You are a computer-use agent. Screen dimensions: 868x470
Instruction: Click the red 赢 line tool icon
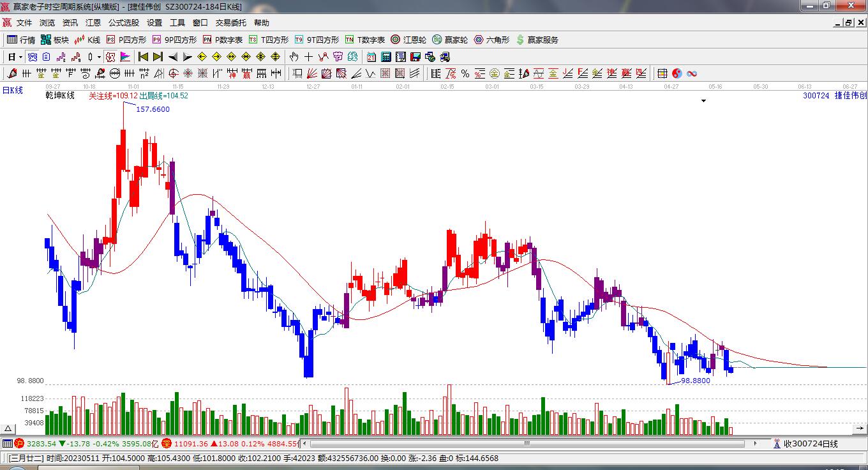(x=626, y=73)
